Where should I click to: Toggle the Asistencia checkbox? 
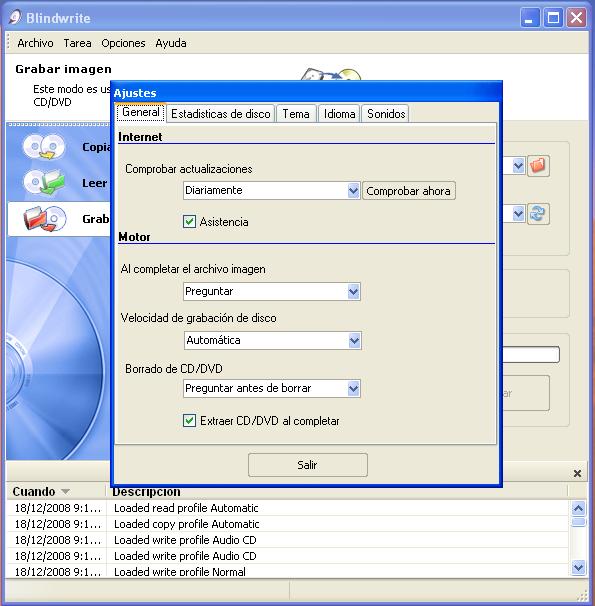point(189,222)
